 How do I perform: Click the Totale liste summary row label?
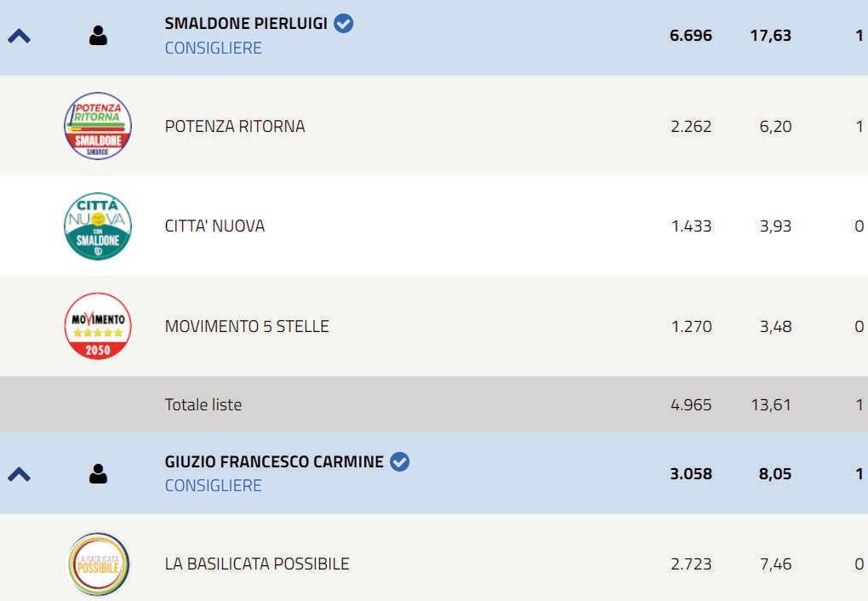pyautogui.click(x=203, y=404)
